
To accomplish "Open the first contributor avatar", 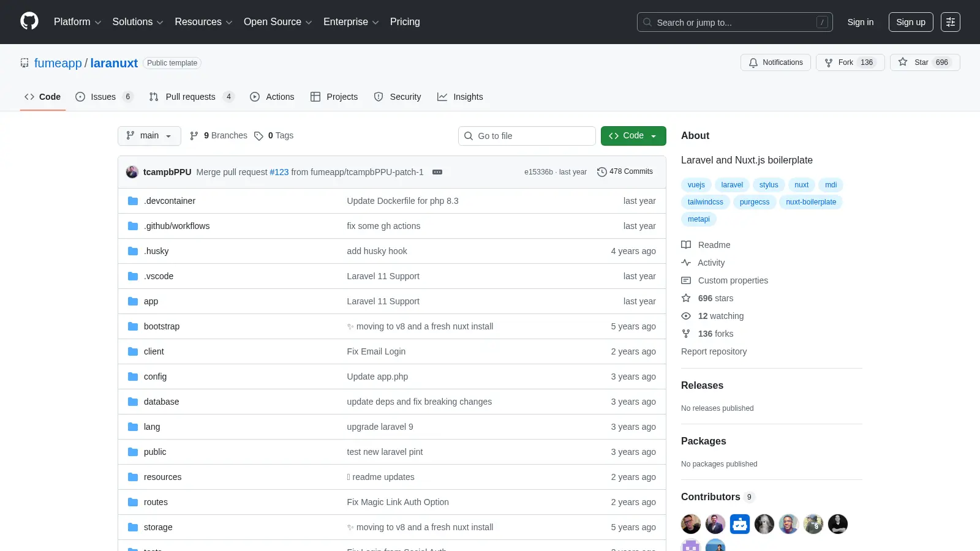I will [691, 524].
